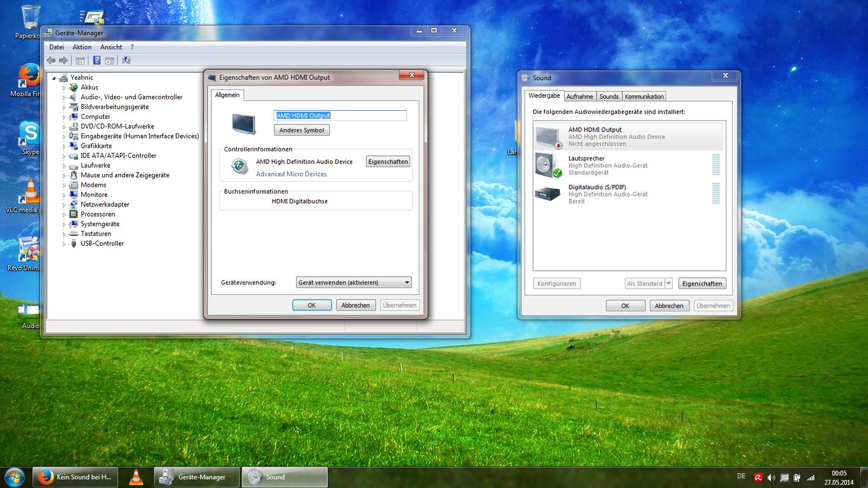Click the AMD HDMI Output name field

pyautogui.click(x=340, y=115)
